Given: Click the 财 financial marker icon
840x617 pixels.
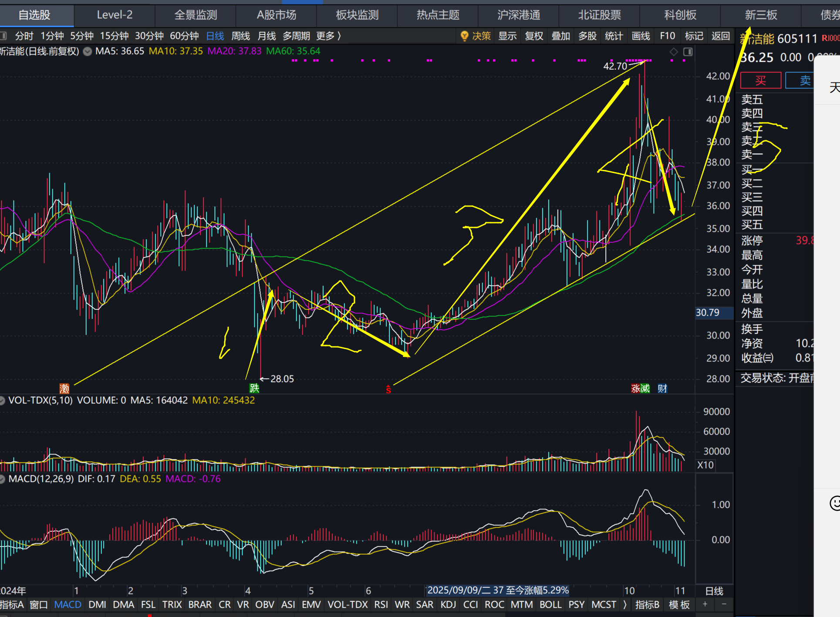Looking at the screenshot, I should (x=662, y=388).
